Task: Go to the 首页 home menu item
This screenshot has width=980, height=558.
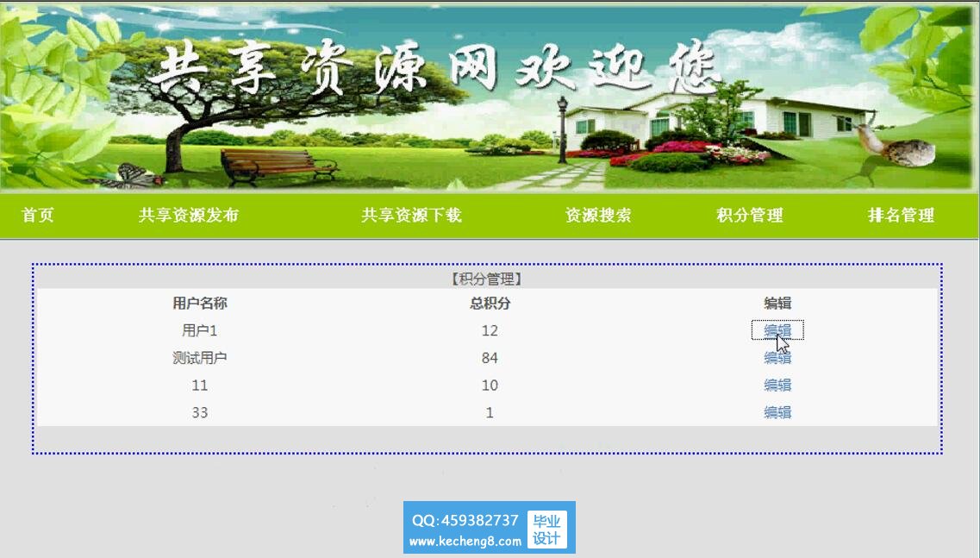Action: 38,216
